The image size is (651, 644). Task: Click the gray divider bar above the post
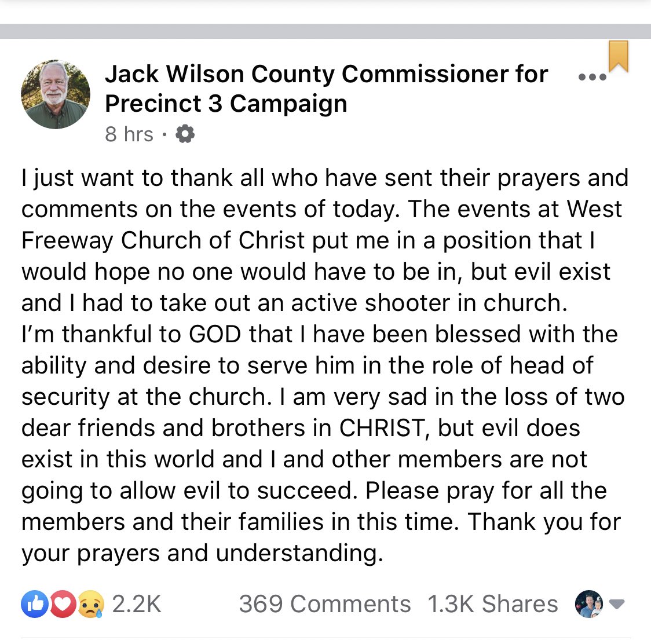click(325, 31)
